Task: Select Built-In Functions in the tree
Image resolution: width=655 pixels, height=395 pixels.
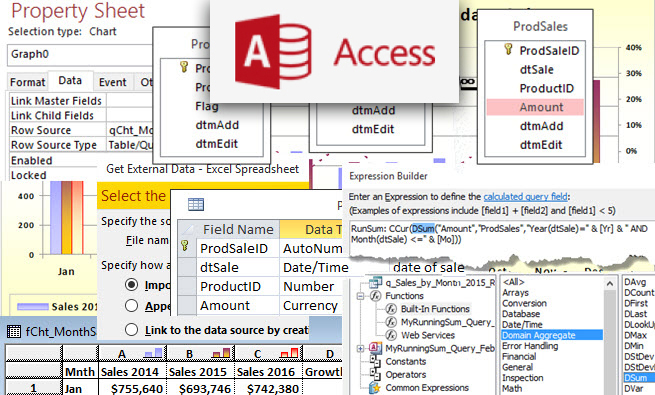Action: [435, 309]
